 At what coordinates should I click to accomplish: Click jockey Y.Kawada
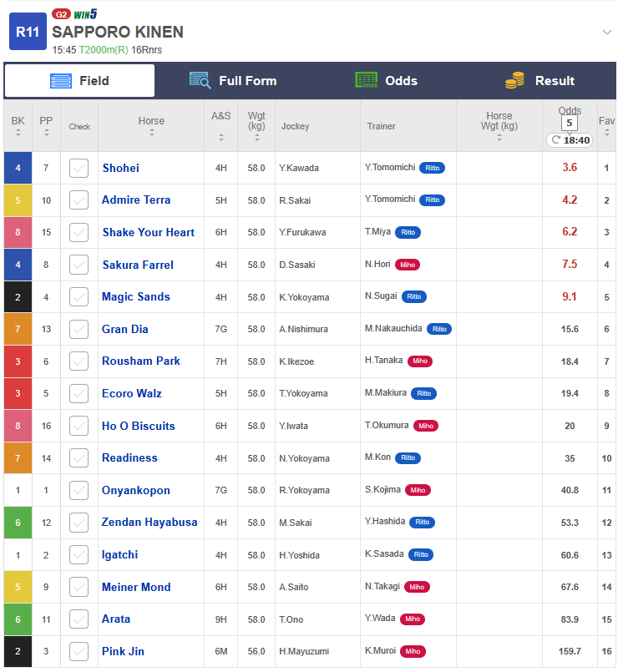[x=299, y=168]
